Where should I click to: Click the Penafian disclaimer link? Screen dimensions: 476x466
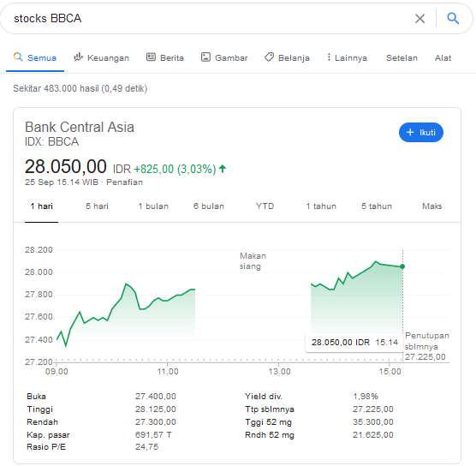(124, 182)
